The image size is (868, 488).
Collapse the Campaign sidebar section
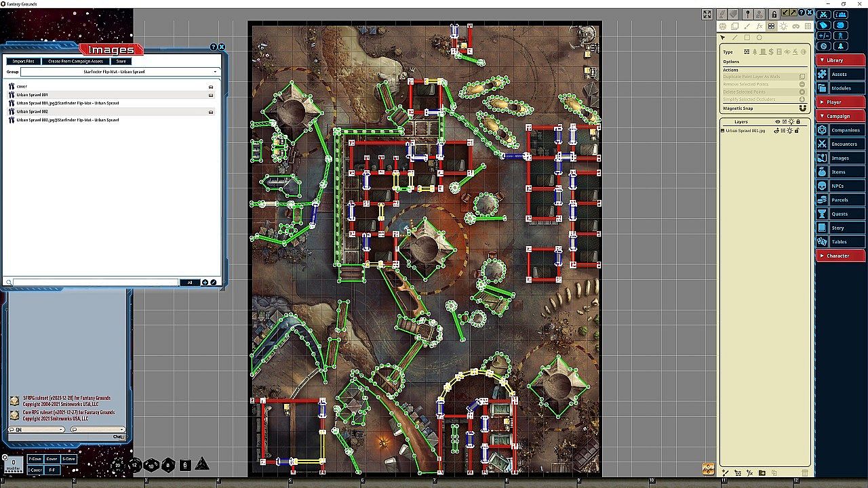click(841, 116)
